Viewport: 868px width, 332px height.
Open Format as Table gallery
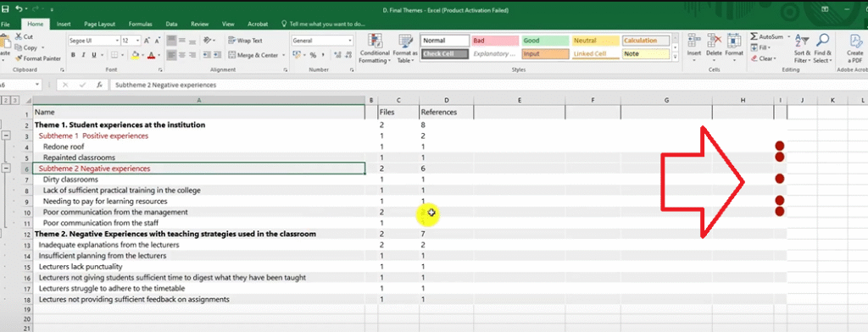click(x=406, y=48)
